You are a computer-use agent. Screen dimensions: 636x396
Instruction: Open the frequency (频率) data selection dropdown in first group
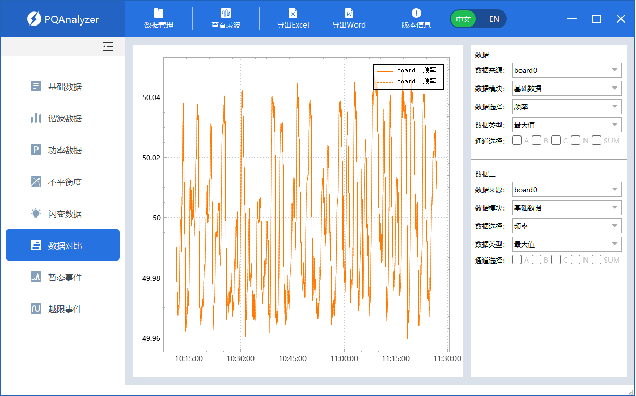pyautogui.click(x=567, y=107)
